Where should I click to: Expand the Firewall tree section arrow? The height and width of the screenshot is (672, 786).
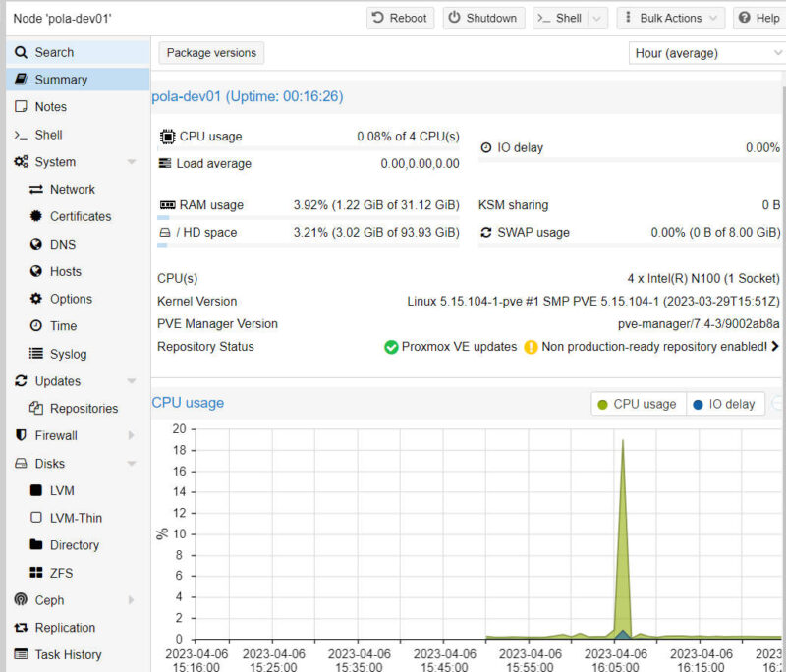click(x=132, y=435)
